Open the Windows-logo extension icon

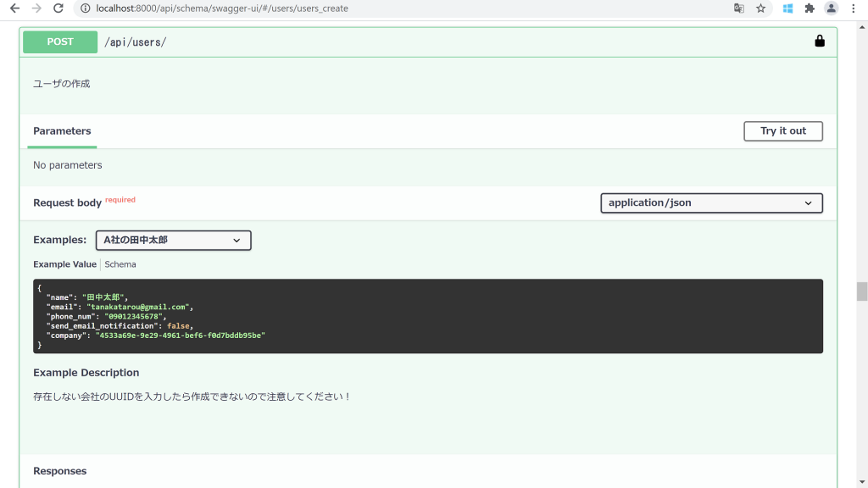tap(787, 8)
